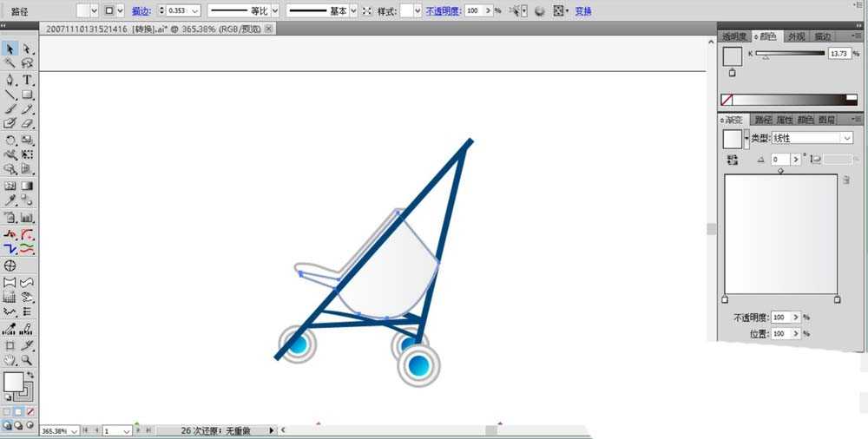868x439 pixels.
Task: Swap fill and stroke colors
Action: [x=29, y=375]
